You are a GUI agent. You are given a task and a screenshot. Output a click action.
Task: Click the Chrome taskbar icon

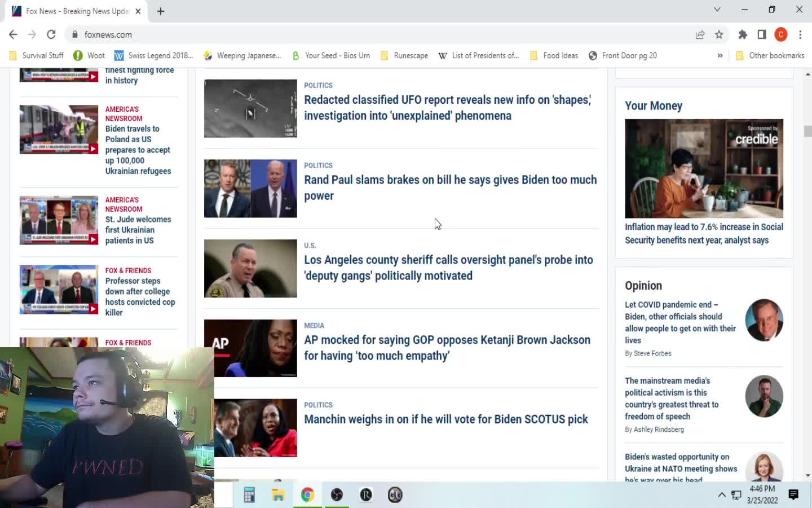307,495
